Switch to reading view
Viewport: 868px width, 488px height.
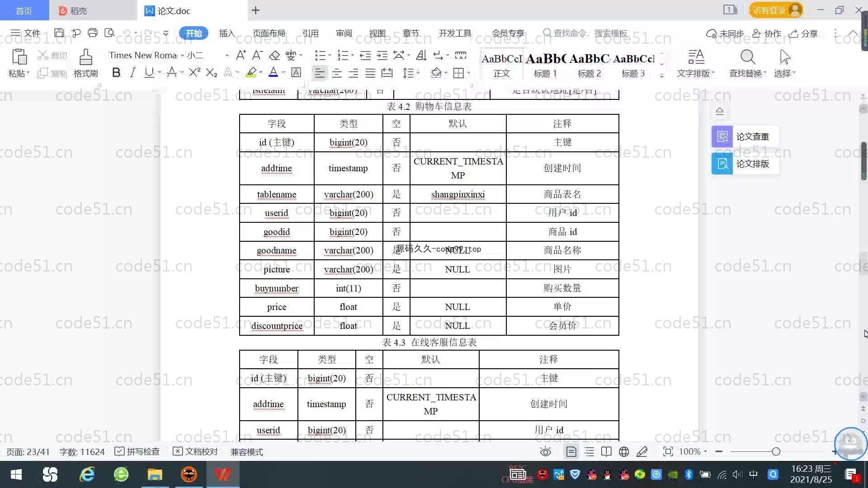[606, 451]
